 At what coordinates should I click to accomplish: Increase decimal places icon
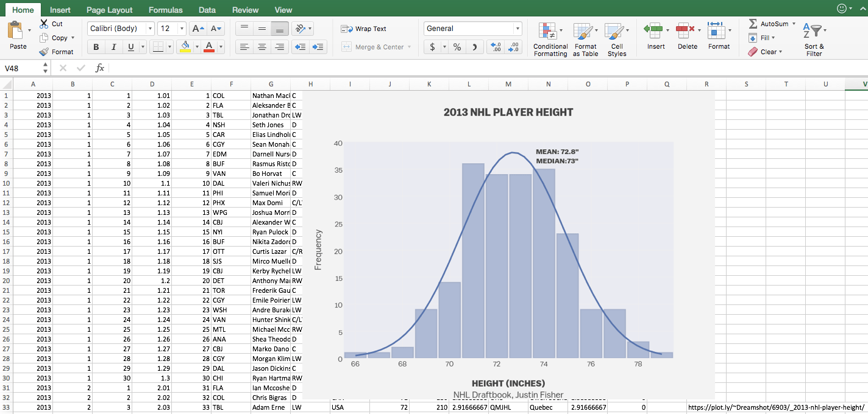(x=496, y=47)
